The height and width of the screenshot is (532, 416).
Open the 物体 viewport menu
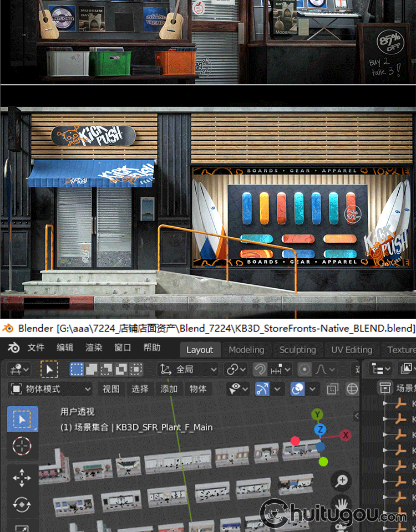coord(197,389)
